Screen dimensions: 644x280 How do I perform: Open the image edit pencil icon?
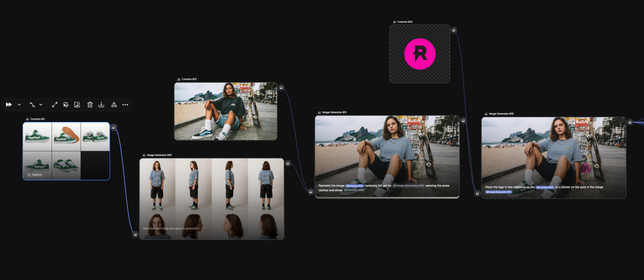coord(66,105)
